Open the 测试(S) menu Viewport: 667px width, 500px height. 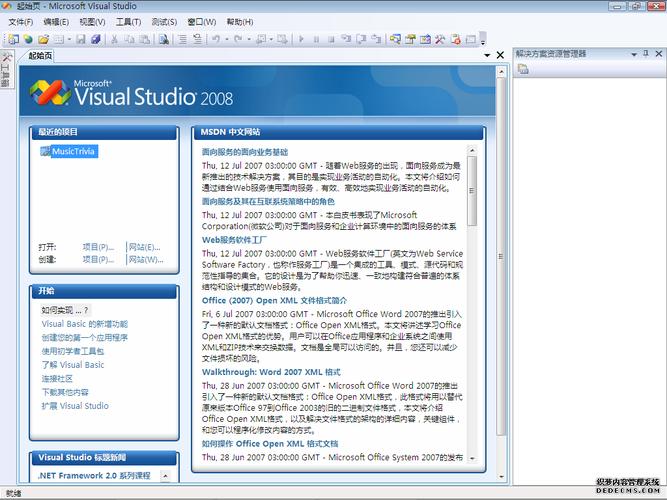point(164,22)
